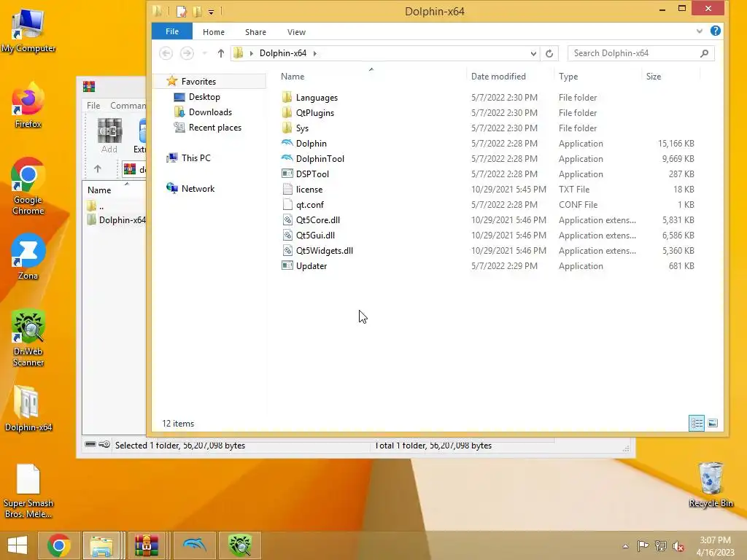Expand the ribbon with chevron arrow

tap(699, 31)
